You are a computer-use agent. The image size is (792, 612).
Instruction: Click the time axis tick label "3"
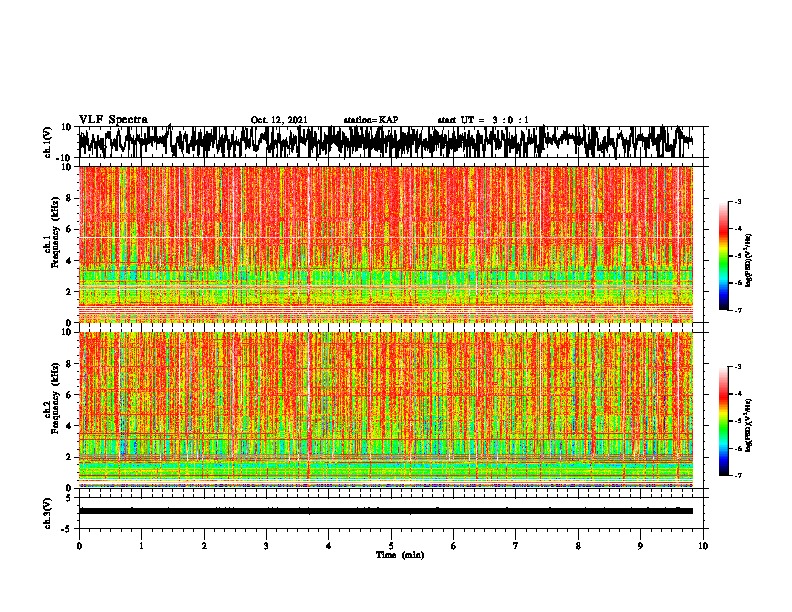click(266, 546)
